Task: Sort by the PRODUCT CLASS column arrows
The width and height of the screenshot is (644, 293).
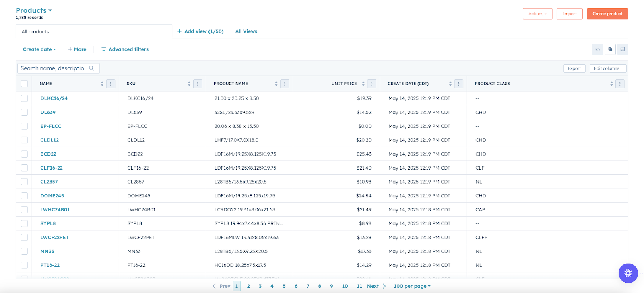Action: (x=611, y=84)
